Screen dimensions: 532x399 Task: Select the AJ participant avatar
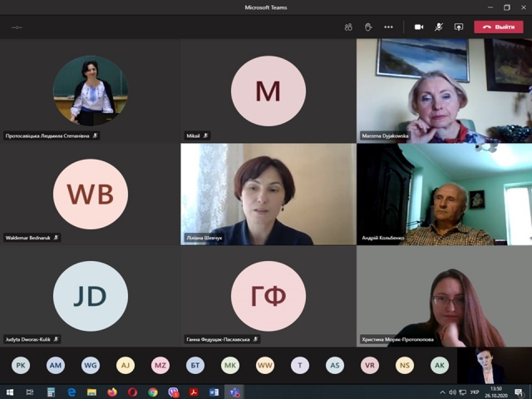point(126,366)
